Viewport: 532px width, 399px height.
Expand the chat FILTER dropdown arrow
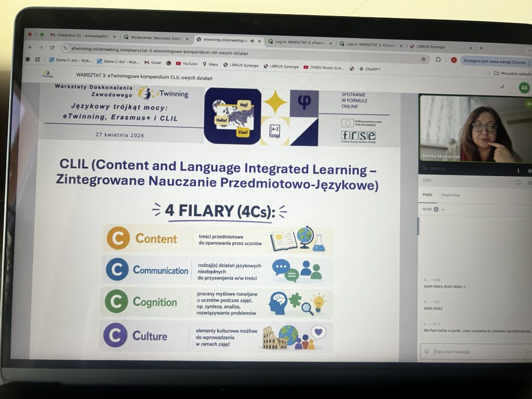(443, 210)
